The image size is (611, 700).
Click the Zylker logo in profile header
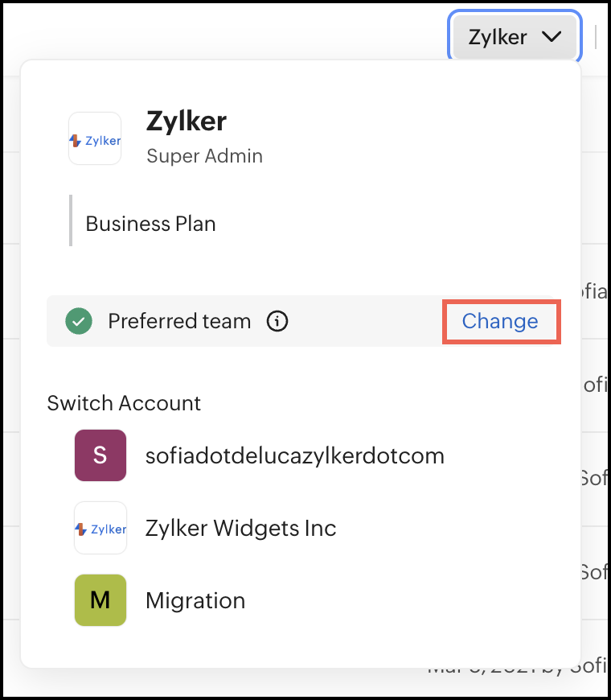[95, 139]
